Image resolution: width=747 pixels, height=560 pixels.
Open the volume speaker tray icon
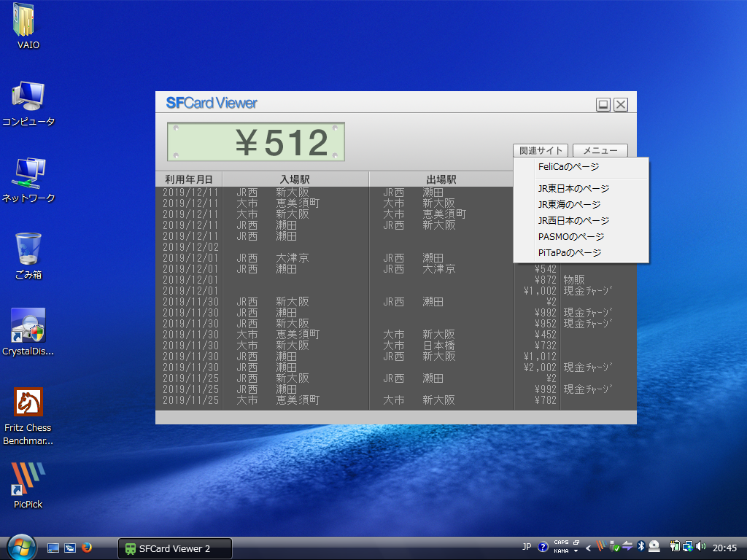point(700,546)
